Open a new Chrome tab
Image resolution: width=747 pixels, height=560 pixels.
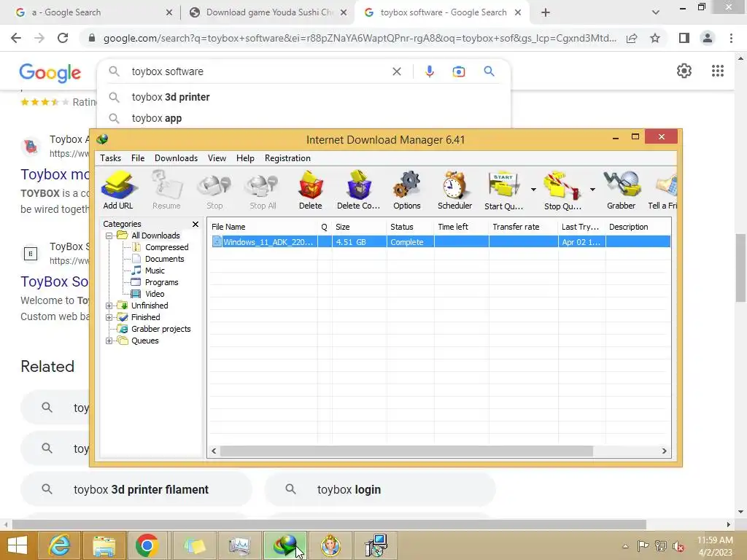[x=546, y=12]
